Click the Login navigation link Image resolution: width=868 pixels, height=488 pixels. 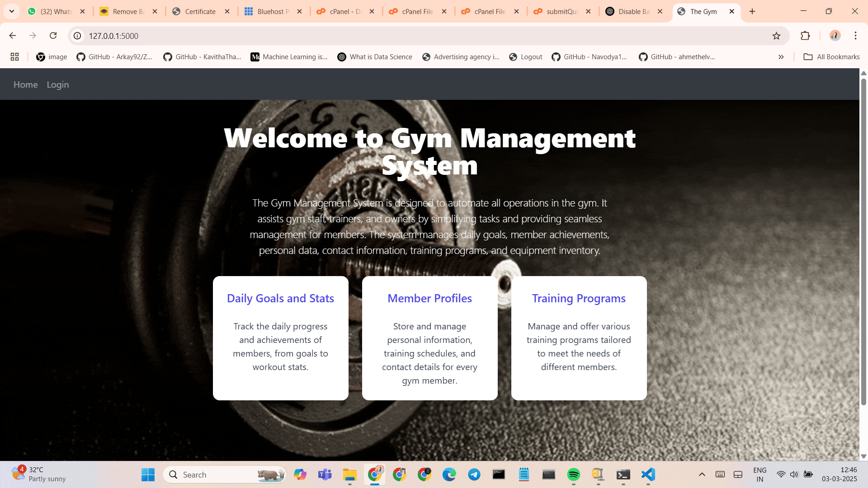58,84
